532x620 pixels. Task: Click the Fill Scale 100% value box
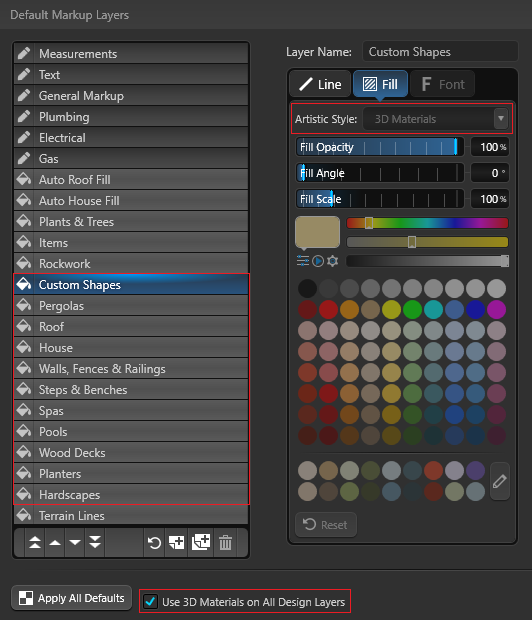(x=490, y=199)
